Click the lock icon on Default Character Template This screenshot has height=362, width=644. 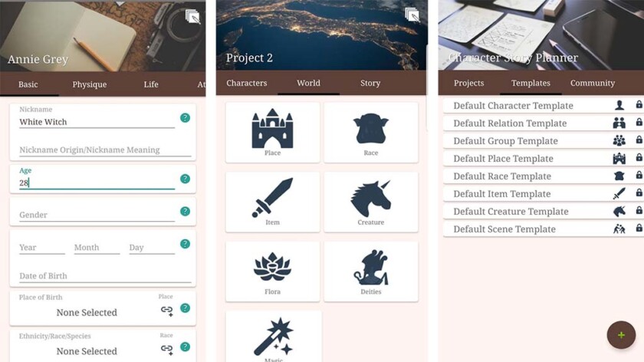639,104
